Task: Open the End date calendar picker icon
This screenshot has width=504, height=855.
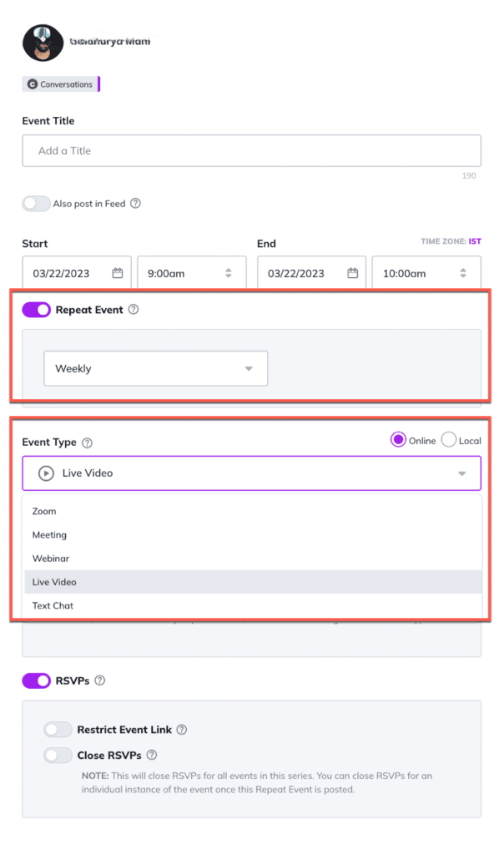Action: (x=352, y=273)
